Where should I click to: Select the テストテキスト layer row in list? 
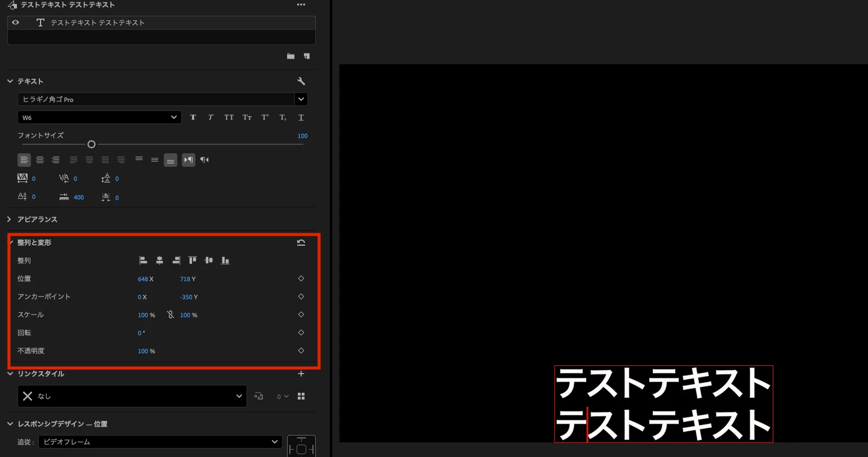162,23
